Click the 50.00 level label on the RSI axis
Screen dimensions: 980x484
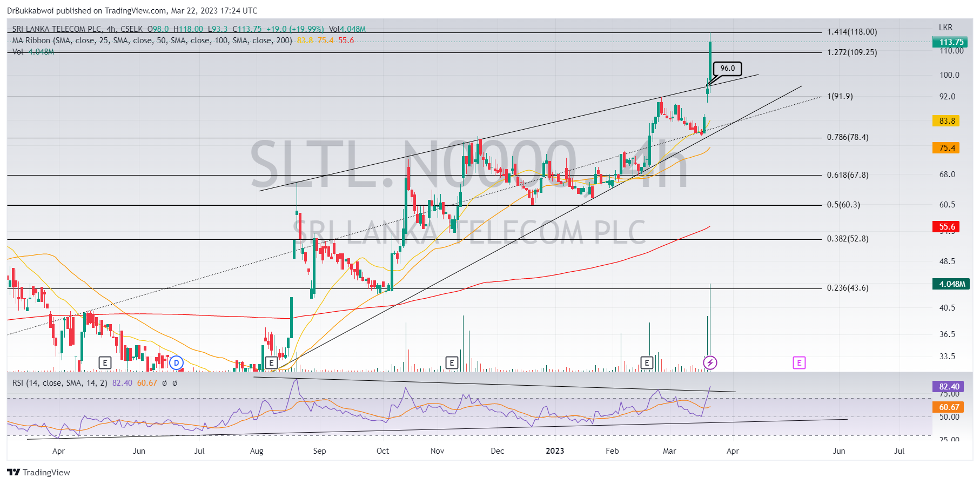pyautogui.click(x=949, y=417)
